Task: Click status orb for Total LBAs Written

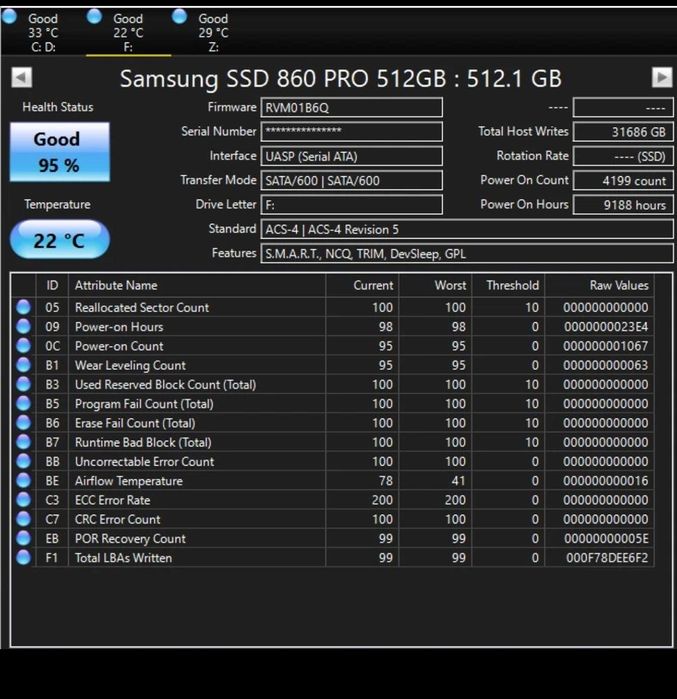Action: pyautogui.click(x=23, y=557)
